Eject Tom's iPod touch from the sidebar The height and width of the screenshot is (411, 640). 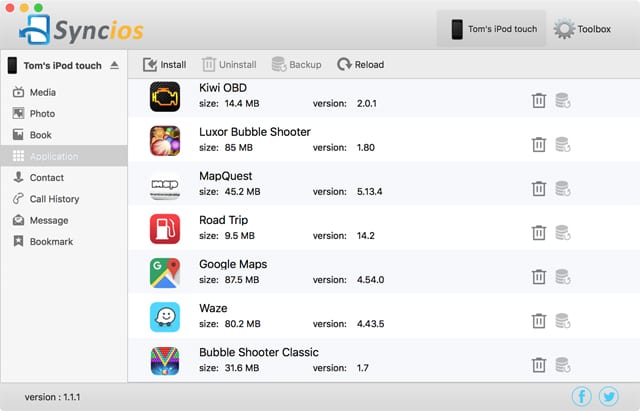pos(114,65)
